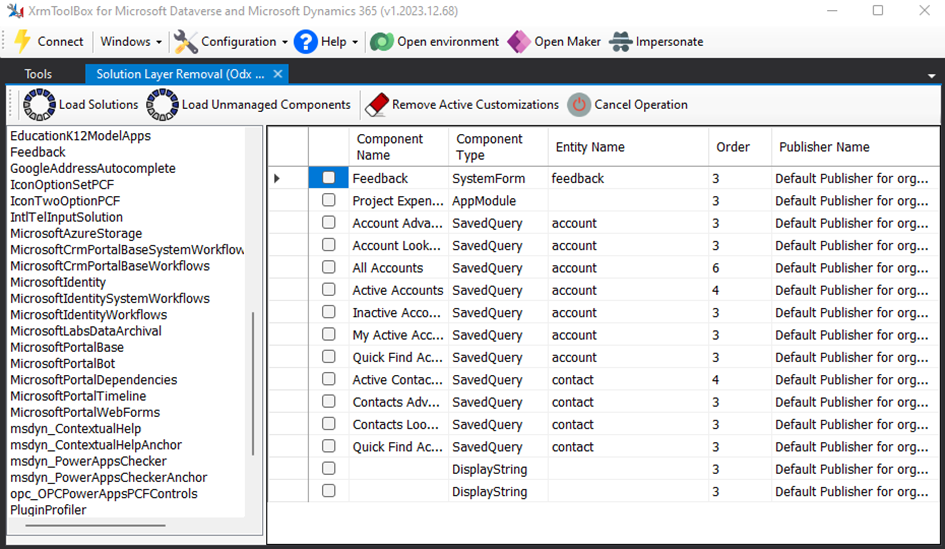Click the solutions list vertical scrollbar

click(253, 383)
